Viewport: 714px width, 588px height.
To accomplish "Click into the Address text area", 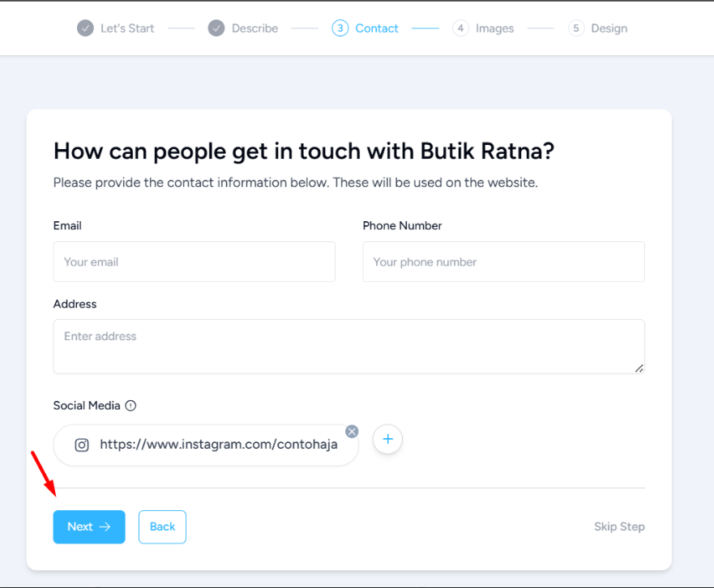I will (348, 346).
